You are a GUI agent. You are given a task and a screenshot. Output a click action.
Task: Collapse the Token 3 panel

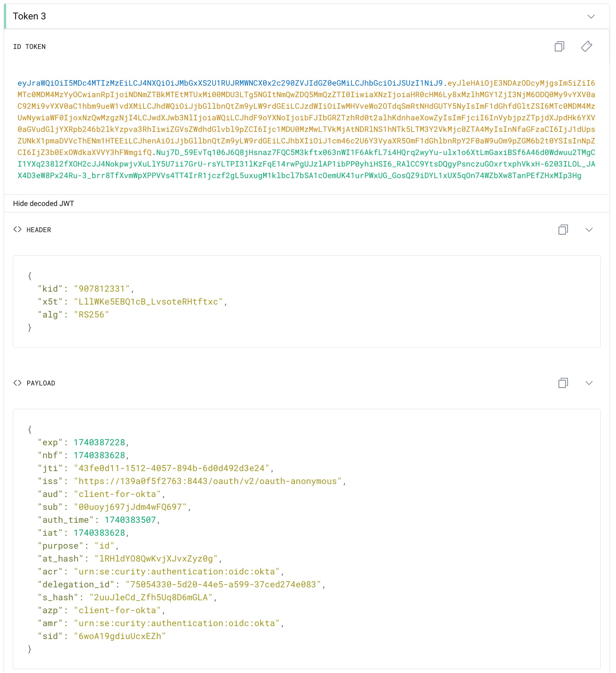[591, 16]
